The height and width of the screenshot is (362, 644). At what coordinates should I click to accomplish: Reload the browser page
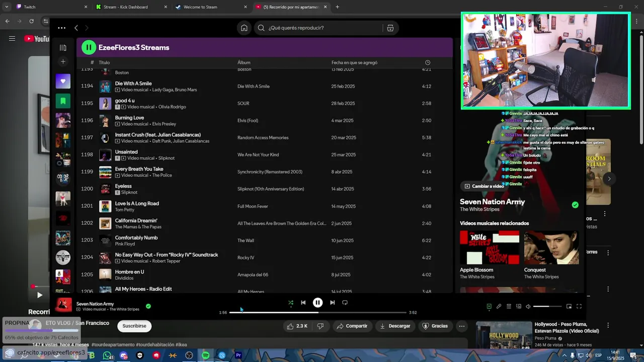(31, 21)
